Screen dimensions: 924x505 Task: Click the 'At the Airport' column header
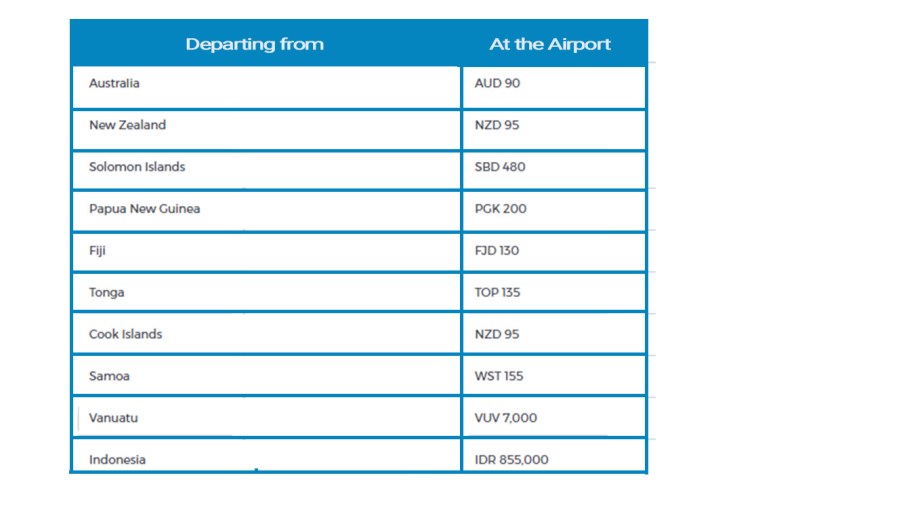pyautogui.click(x=550, y=44)
